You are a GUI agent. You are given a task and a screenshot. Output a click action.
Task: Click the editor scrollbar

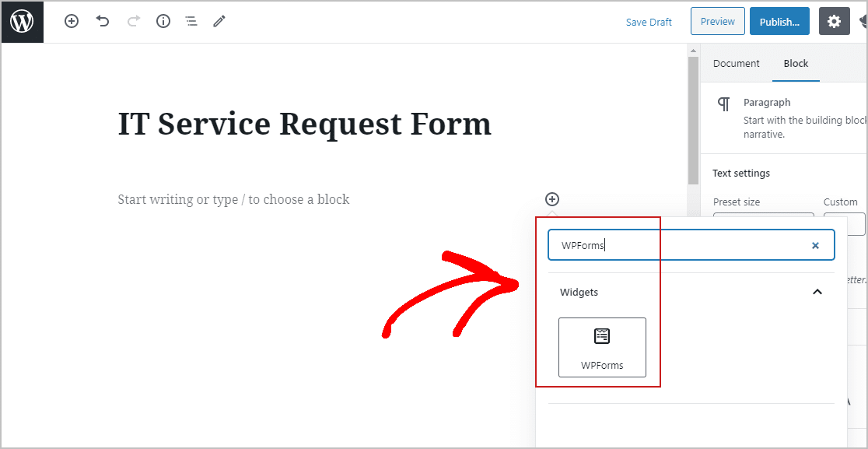coord(693,117)
